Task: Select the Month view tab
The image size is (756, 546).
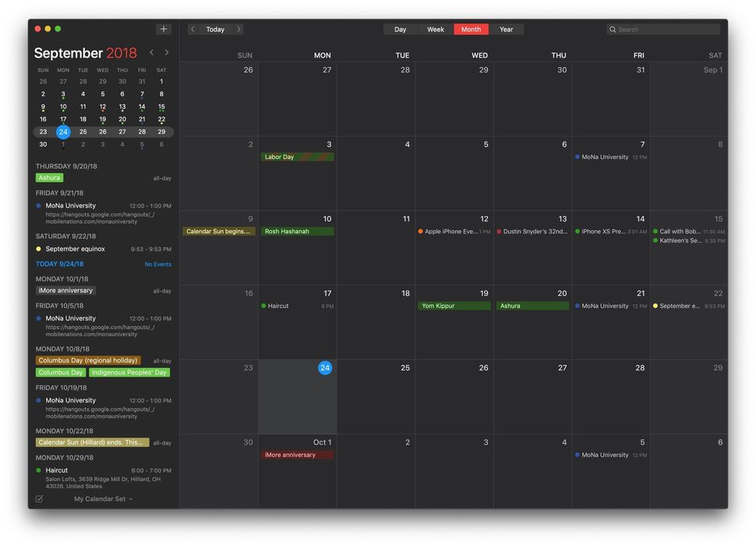Action: 471,30
